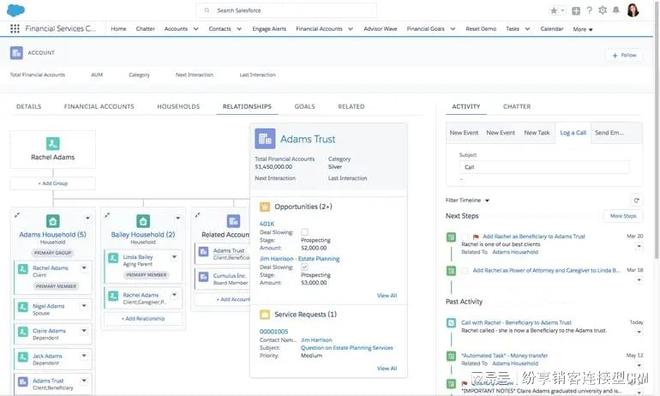Open the Adams Trust link
660x396 pixels.
click(308, 139)
